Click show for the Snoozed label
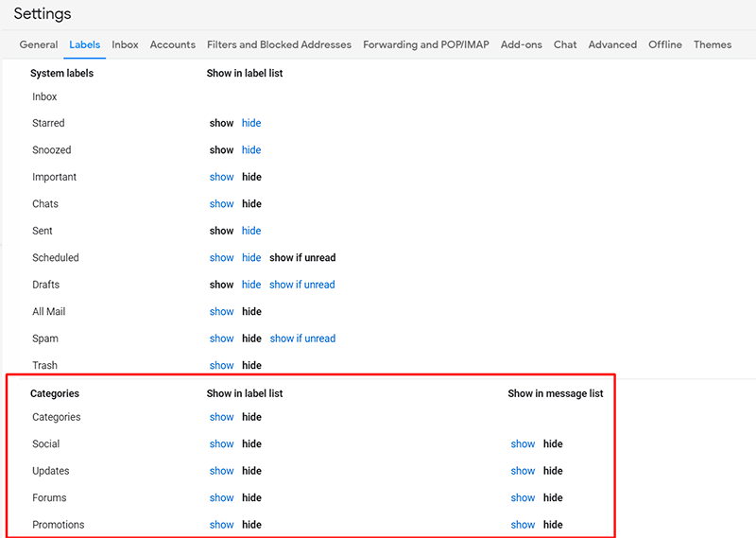 pos(221,150)
